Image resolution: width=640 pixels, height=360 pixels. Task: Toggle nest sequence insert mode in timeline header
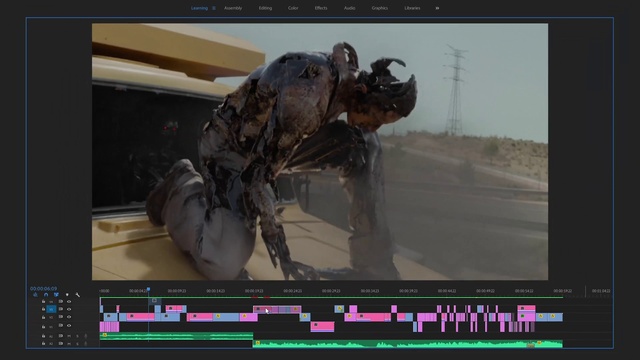[36, 295]
